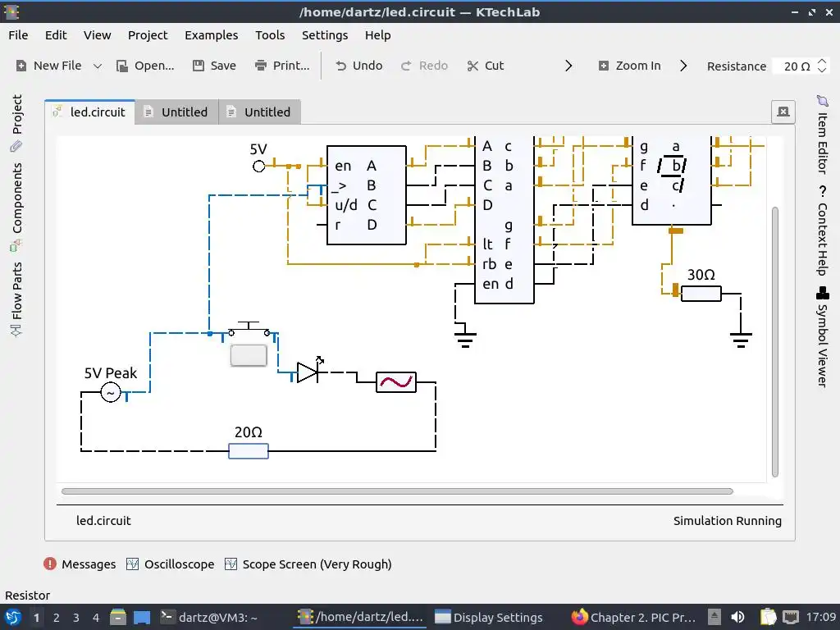Click Zoom In toolbar icon
Viewport: 840px width, 630px height.
603,66
